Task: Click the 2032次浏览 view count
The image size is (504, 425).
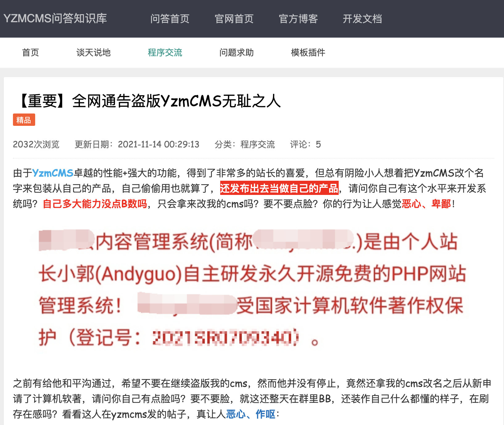Action: pos(36,144)
